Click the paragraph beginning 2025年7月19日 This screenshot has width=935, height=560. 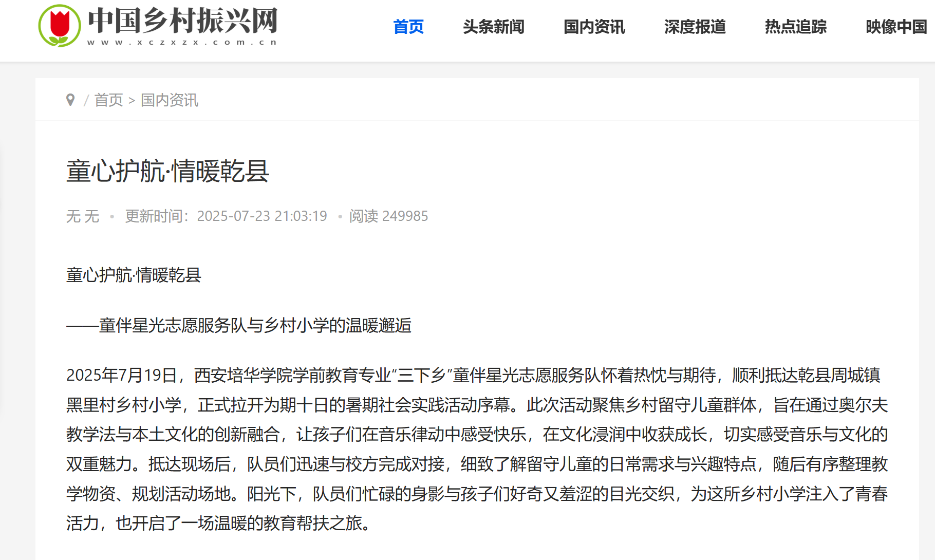pyautogui.click(x=477, y=449)
